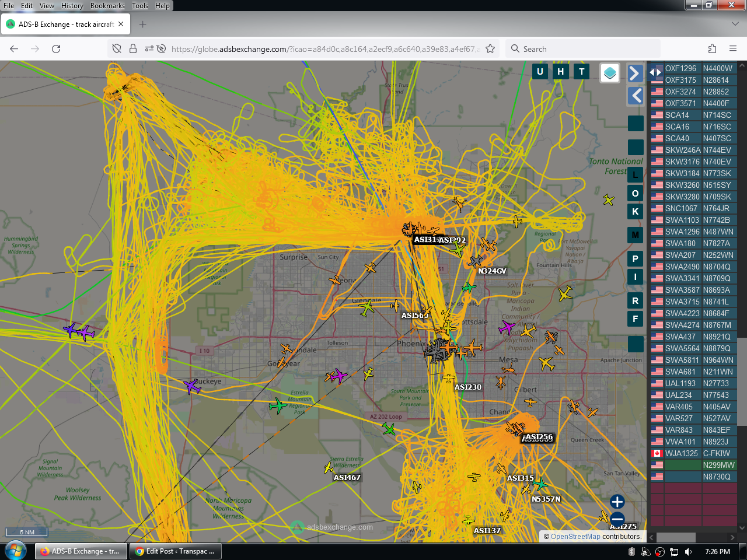The width and height of the screenshot is (747, 560).
Task: Select the SWA1103 row in aircraft list
Action: pos(694,220)
